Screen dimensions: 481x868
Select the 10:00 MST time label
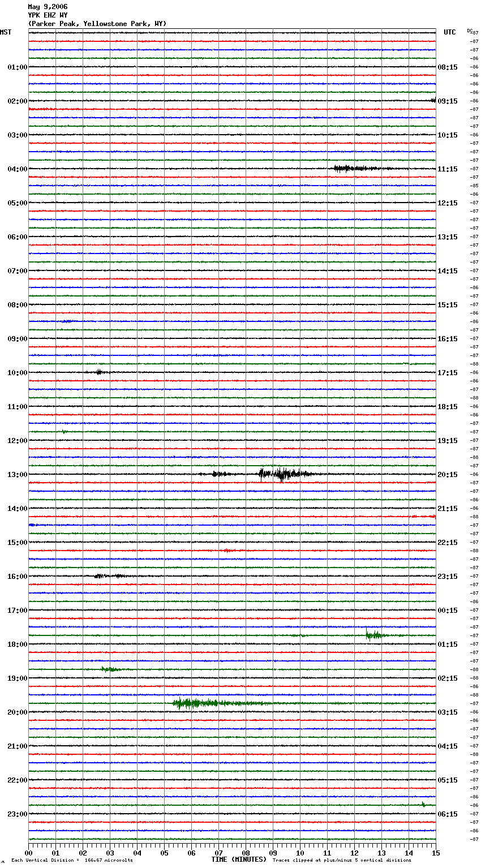(x=18, y=373)
